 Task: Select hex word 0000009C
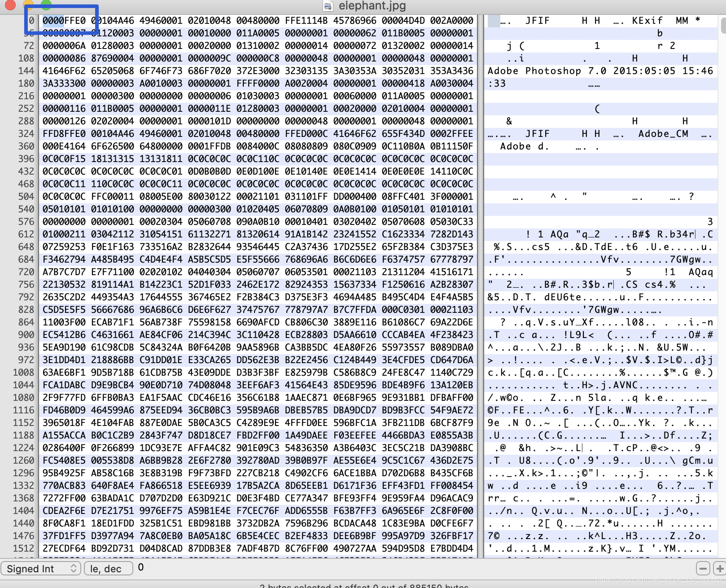(209, 58)
